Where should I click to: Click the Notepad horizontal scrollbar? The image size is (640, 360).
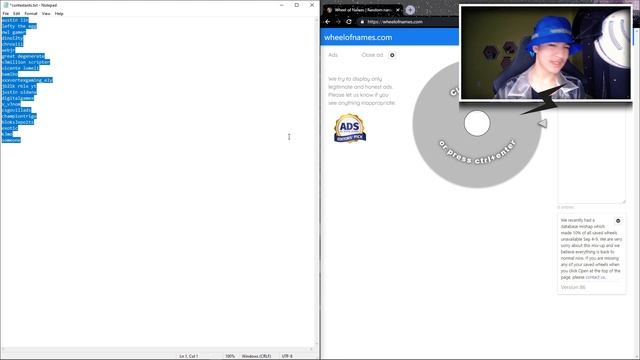157,349
